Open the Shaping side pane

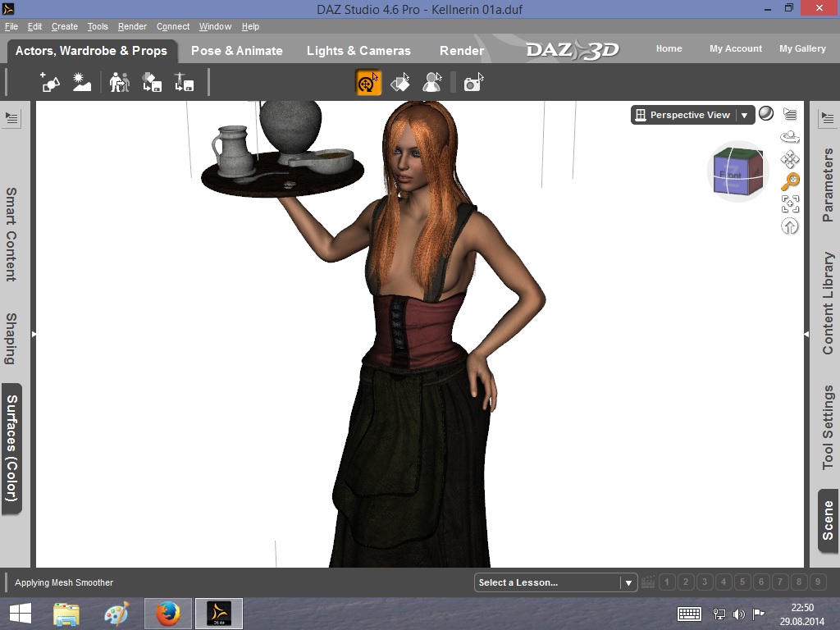click(11, 339)
